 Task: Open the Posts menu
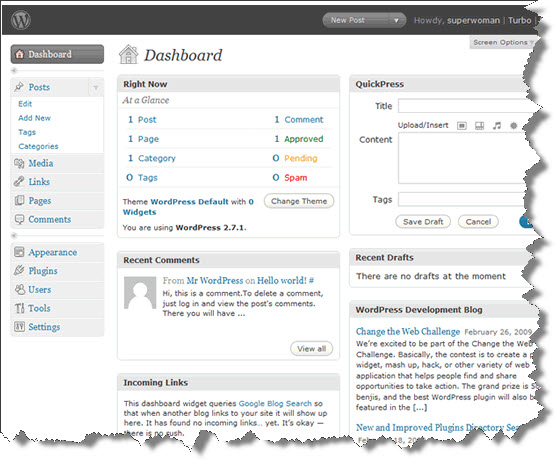[39, 87]
